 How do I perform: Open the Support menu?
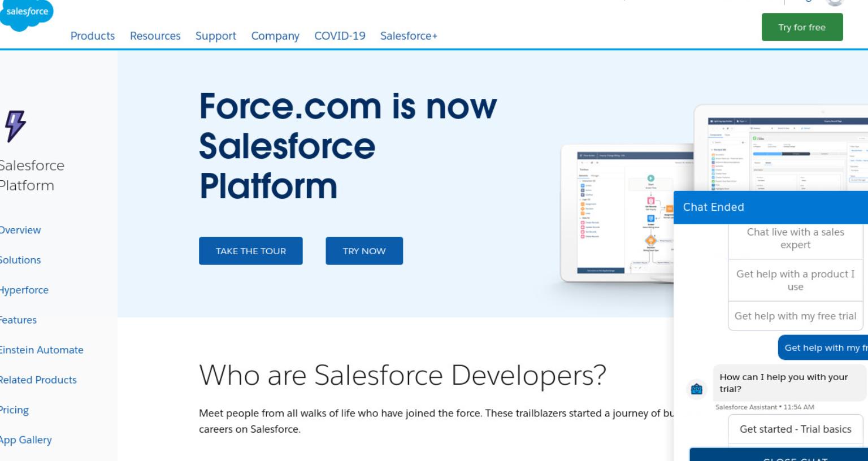pyautogui.click(x=216, y=36)
